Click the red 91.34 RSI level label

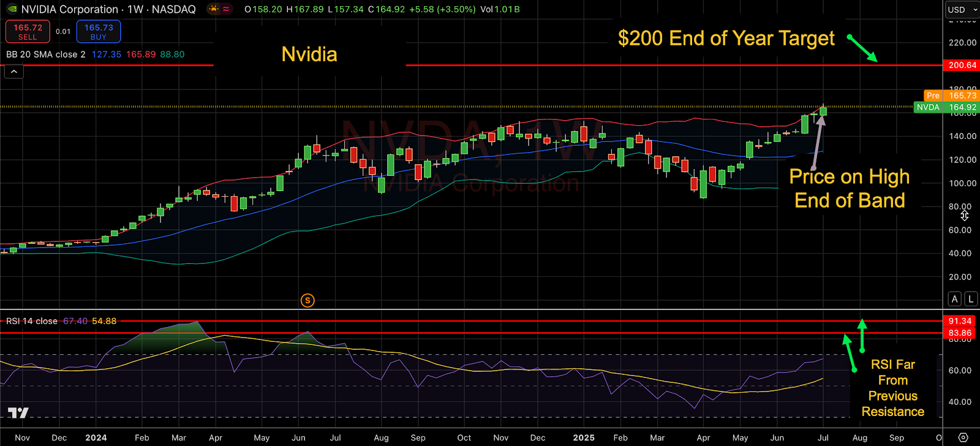[x=960, y=321]
